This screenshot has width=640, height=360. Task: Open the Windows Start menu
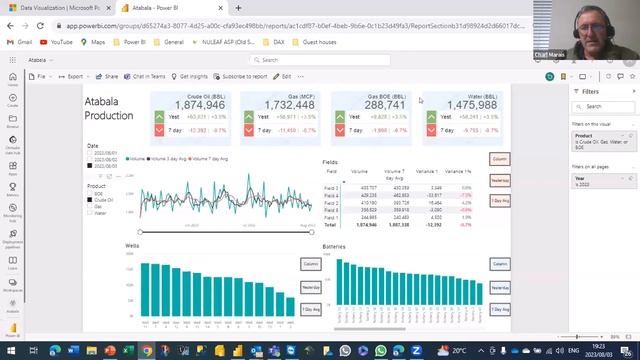coord(11,351)
